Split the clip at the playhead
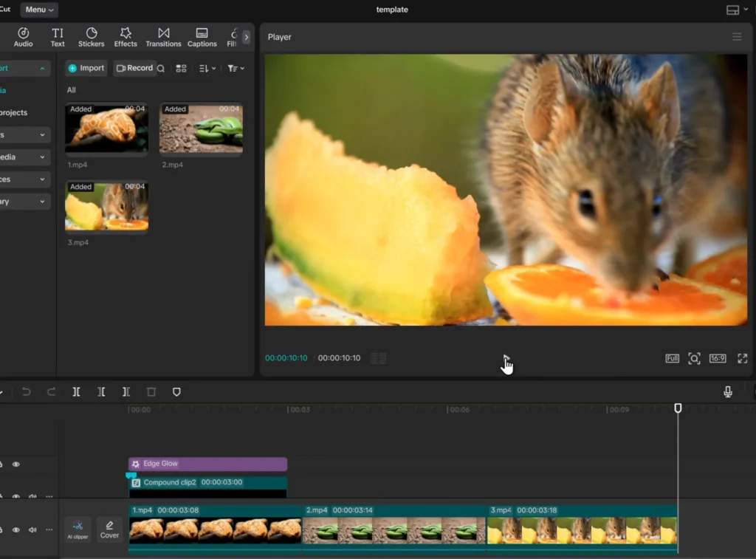The height and width of the screenshot is (559, 756). click(x=76, y=392)
